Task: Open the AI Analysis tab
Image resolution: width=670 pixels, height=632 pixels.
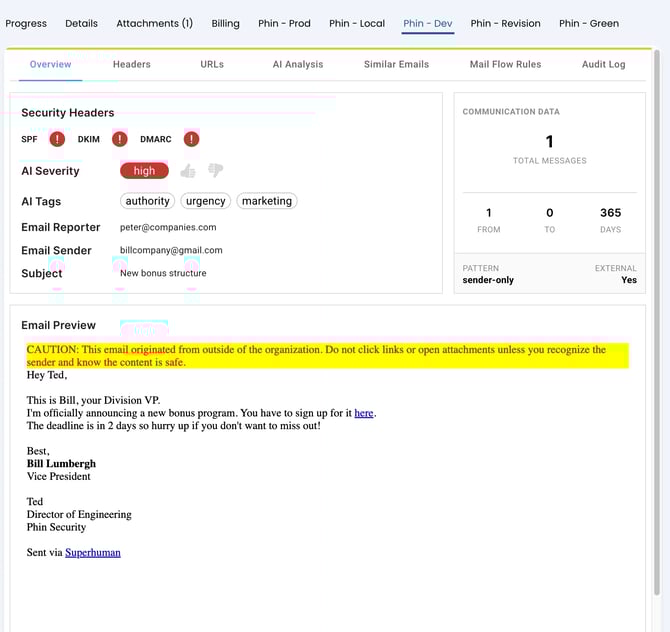Action: pos(298,64)
